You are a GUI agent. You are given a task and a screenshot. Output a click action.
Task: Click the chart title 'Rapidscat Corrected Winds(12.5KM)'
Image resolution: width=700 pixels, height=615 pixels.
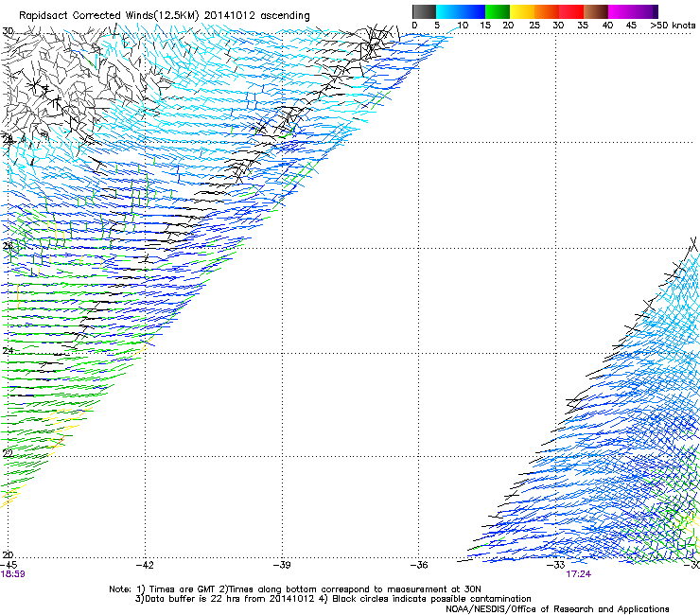pyautogui.click(x=109, y=16)
